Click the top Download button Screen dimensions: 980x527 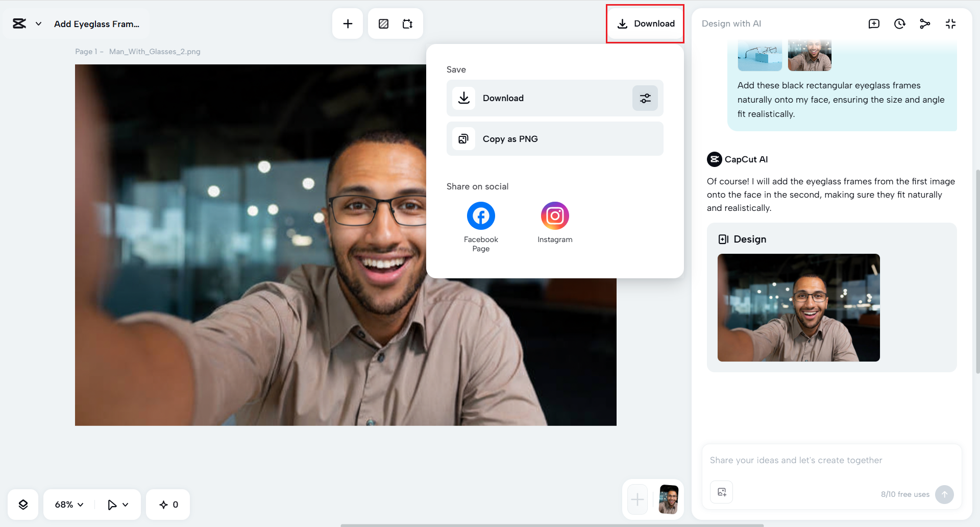click(x=646, y=23)
